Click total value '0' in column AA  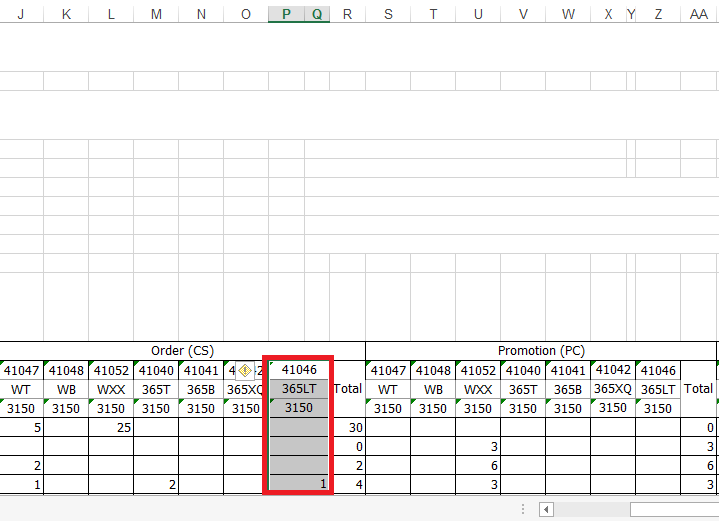tap(698, 427)
